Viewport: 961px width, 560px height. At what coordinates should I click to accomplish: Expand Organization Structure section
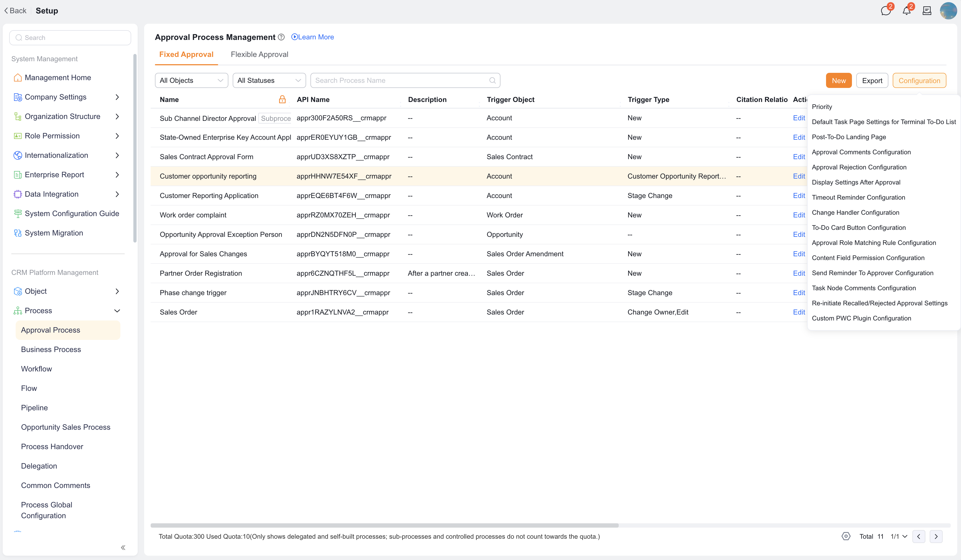pyautogui.click(x=117, y=117)
